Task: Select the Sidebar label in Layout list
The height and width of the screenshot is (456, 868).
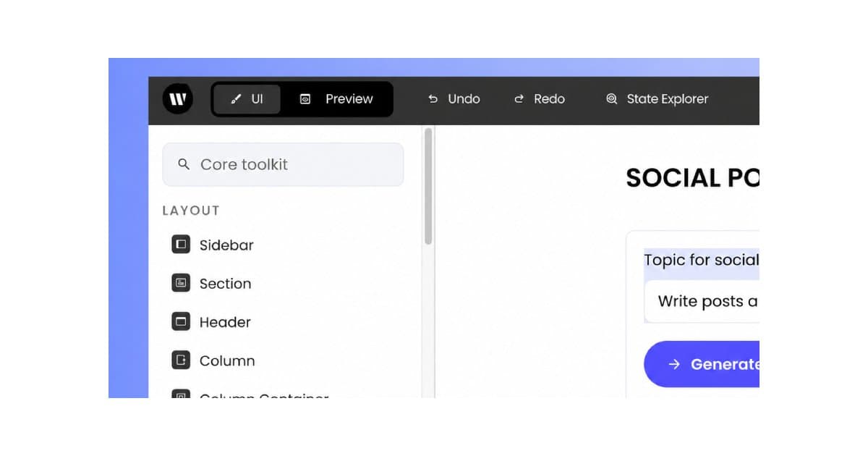Action: [x=226, y=245]
